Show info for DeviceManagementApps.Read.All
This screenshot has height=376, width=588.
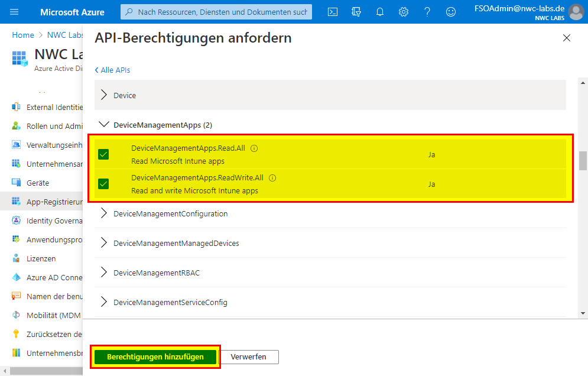point(254,148)
